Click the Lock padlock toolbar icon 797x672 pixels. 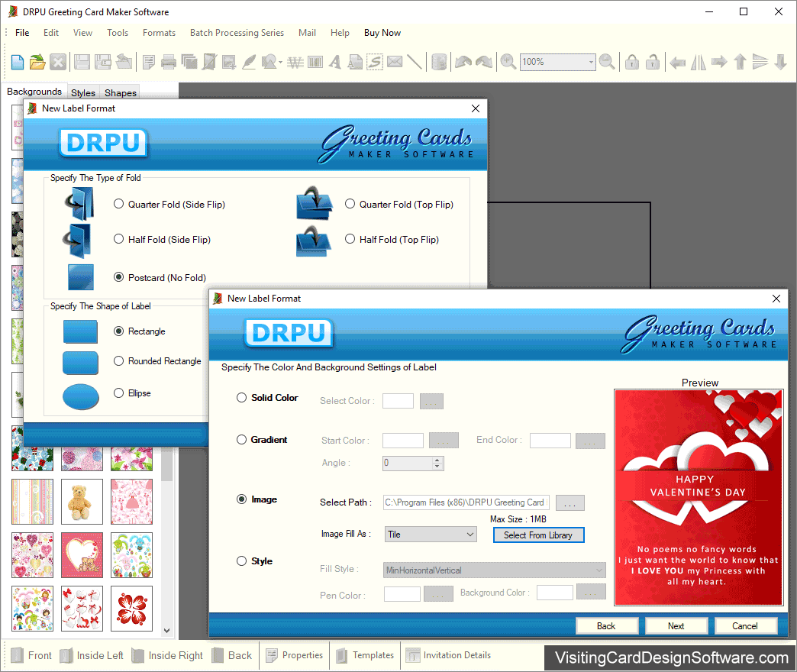click(x=632, y=62)
